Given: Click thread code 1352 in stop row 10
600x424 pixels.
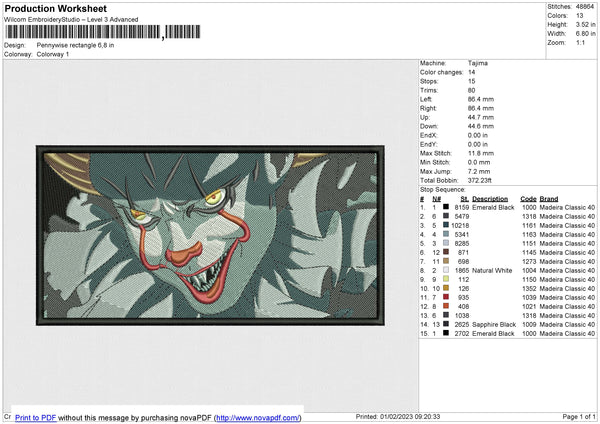Looking at the screenshot, I should (x=529, y=289).
